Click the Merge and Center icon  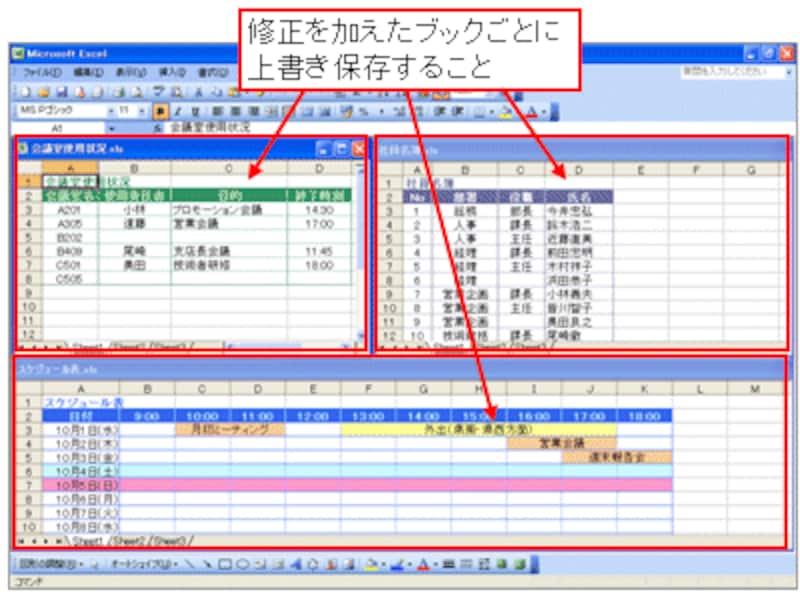pos(272,111)
